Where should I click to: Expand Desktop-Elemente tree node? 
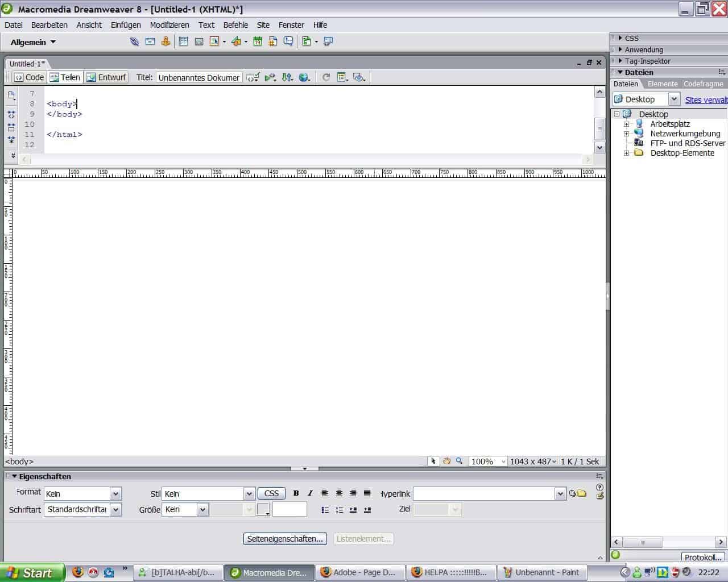click(x=626, y=153)
